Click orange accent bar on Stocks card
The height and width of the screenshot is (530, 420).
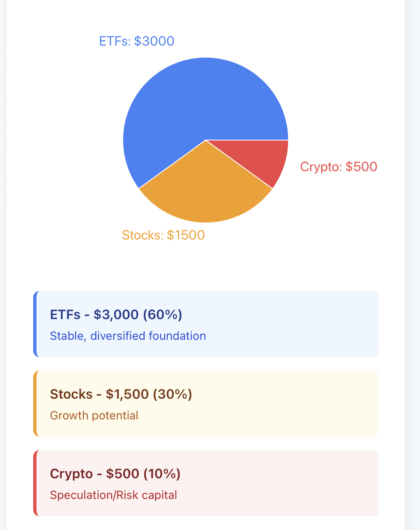(x=35, y=403)
